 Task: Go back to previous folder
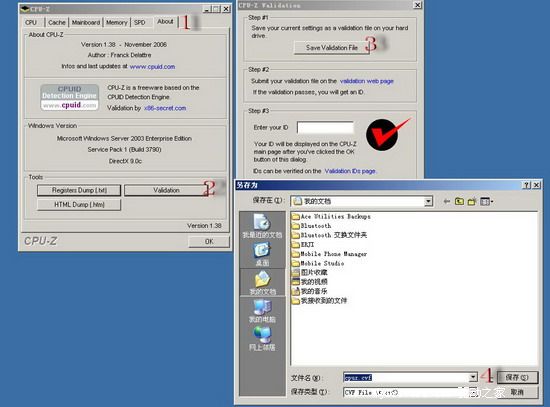447,201
